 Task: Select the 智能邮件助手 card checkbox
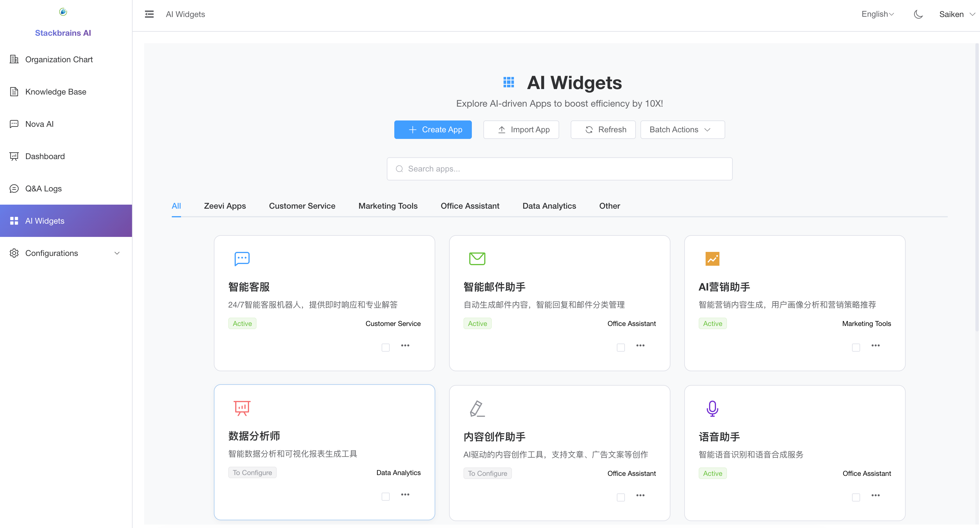click(x=621, y=347)
